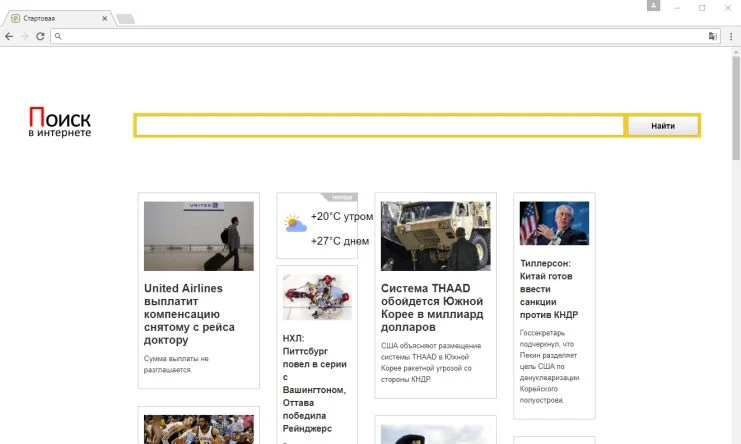Reload the page with refresh icon
This screenshot has height=444, width=741.
40,36
